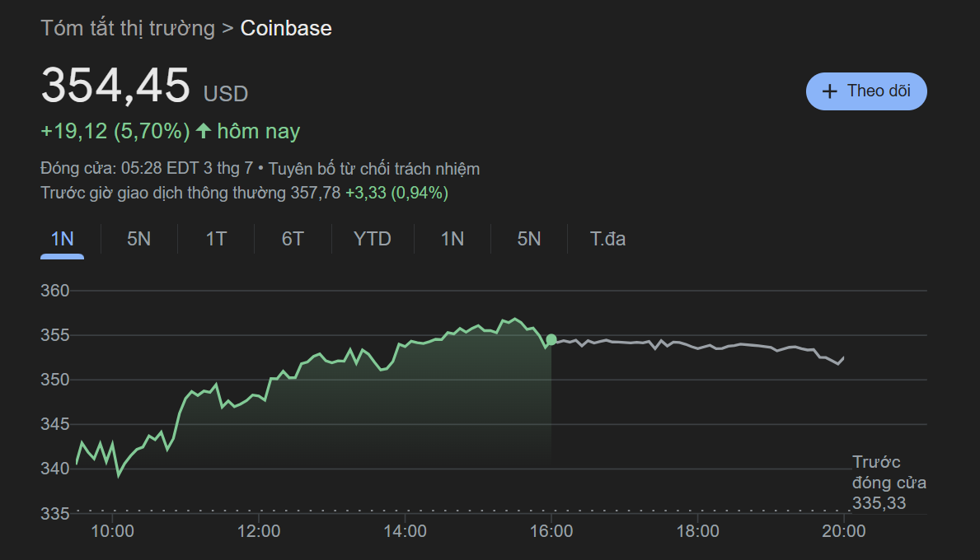Click the +3,33 (0,94%) pre-market change
This screenshot has width=980, height=560.
pos(397,193)
